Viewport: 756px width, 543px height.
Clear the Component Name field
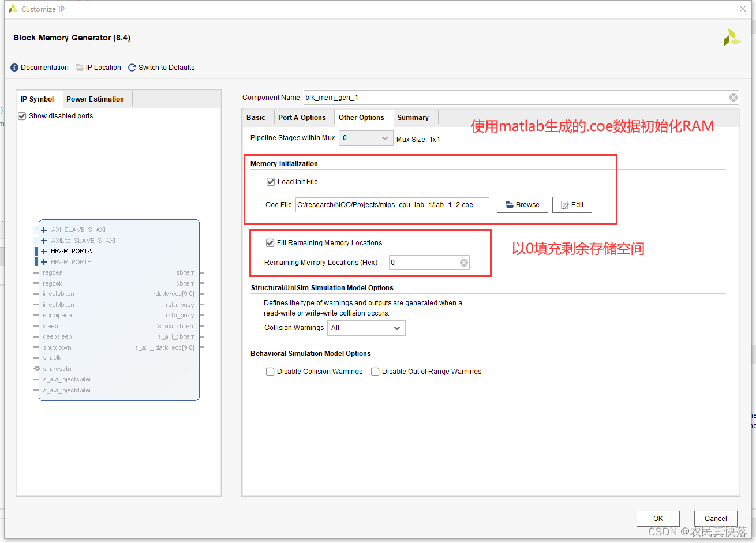pyautogui.click(x=733, y=98)
